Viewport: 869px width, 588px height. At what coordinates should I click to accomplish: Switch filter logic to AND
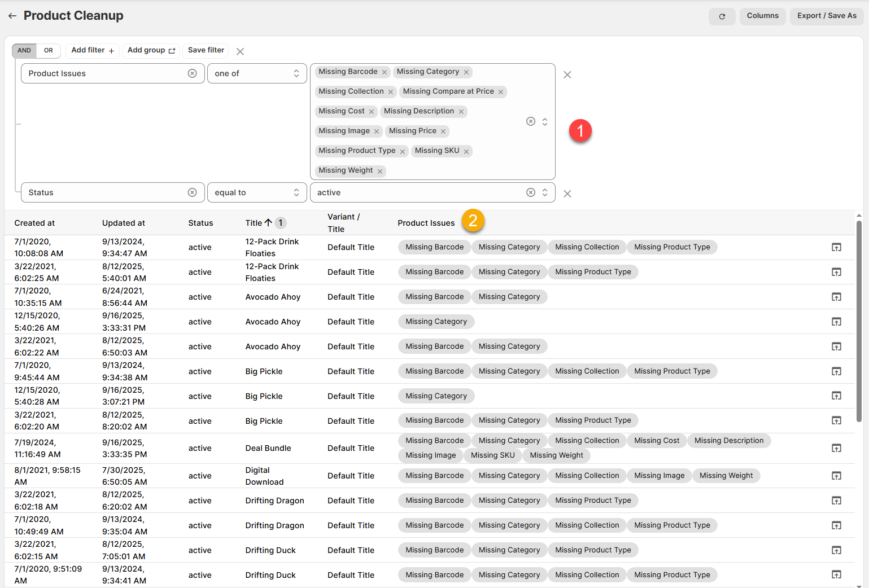[24, 50]
